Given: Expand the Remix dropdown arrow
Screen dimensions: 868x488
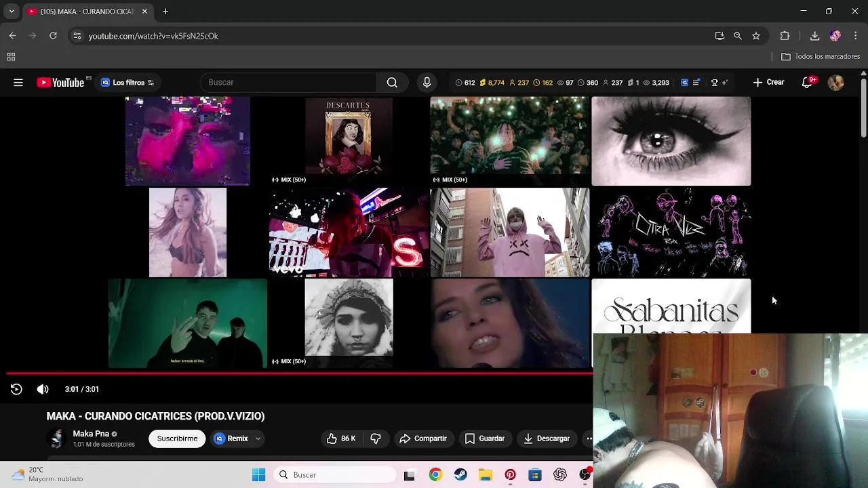Looking at the screenshot, I should pos(258,439).
